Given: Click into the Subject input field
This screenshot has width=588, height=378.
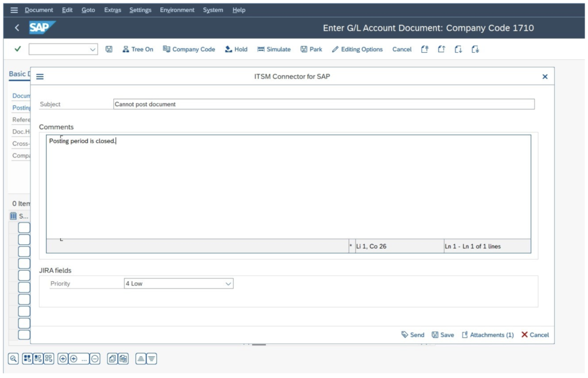Looking at the screenshot, I should coord(324,104).
